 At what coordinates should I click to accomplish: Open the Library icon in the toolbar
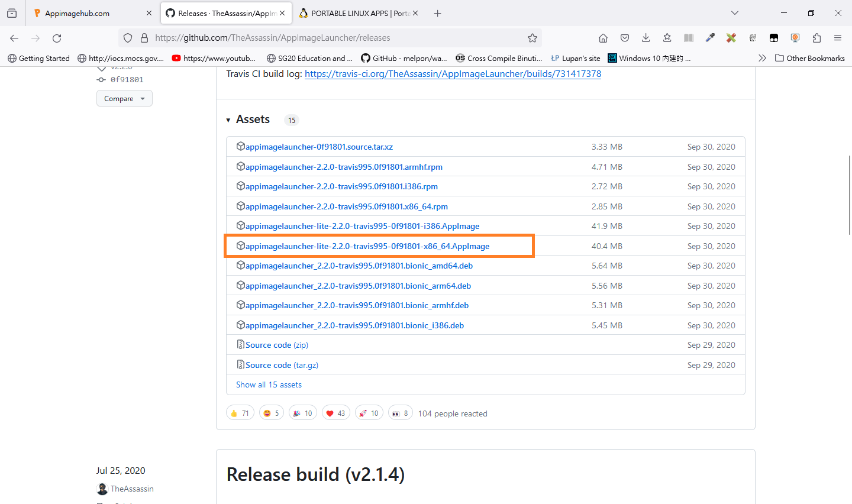coord(688,37)
